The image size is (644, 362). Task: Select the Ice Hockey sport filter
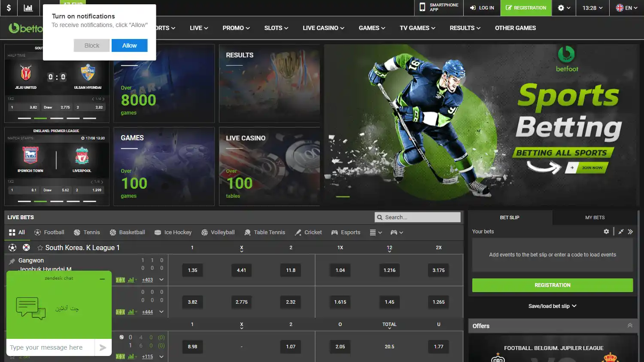click(x=173, y=232)
